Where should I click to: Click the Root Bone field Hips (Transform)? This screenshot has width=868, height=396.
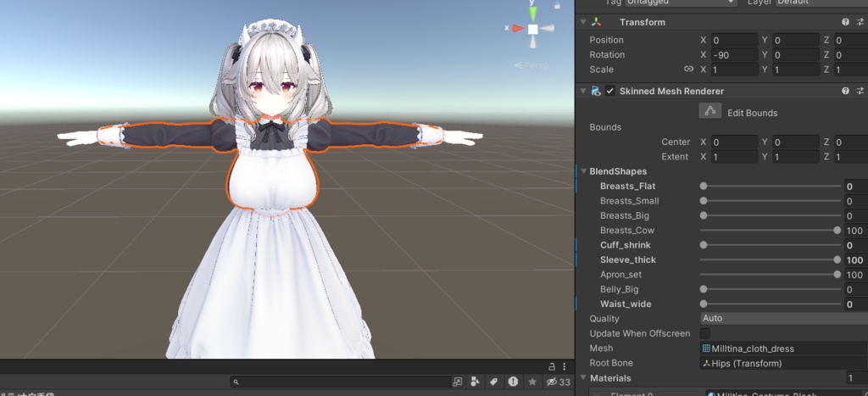pyautogui.click(x=784, y=363)
